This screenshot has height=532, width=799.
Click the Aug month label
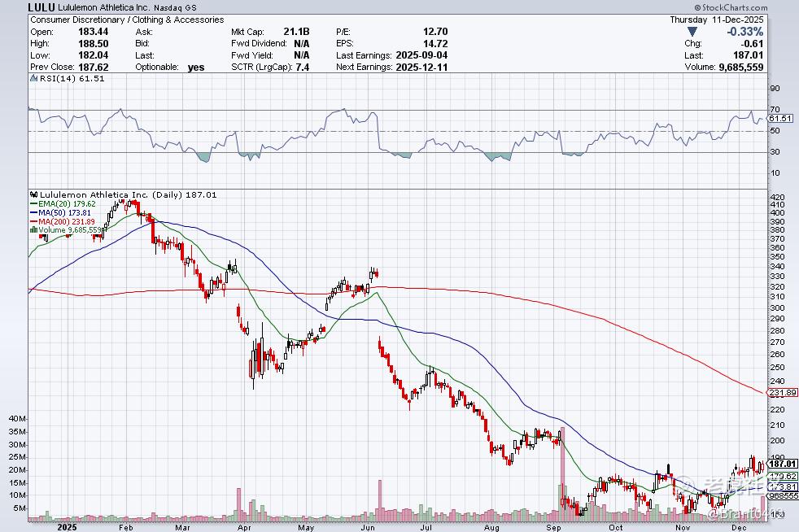click(x=491, y=527)
